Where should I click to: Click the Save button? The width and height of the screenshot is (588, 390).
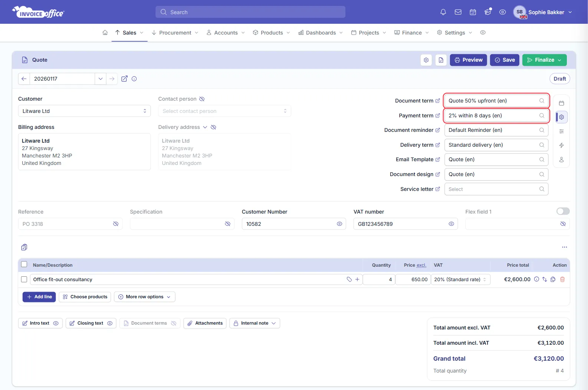505,60
